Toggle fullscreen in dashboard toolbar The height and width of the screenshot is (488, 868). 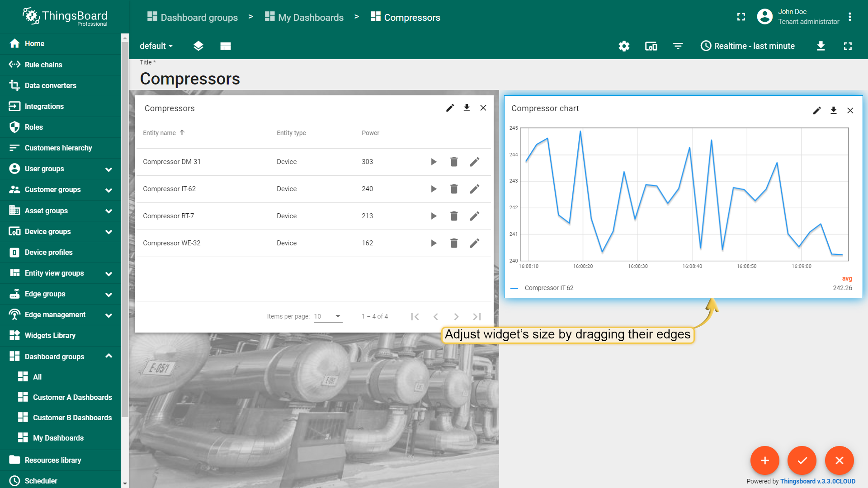[x=848, y=46]
